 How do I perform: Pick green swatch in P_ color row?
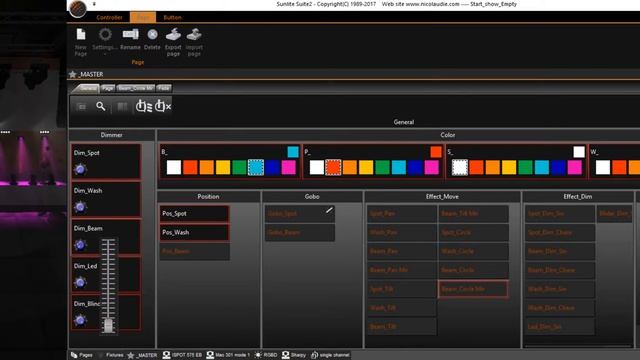point(382,167)
